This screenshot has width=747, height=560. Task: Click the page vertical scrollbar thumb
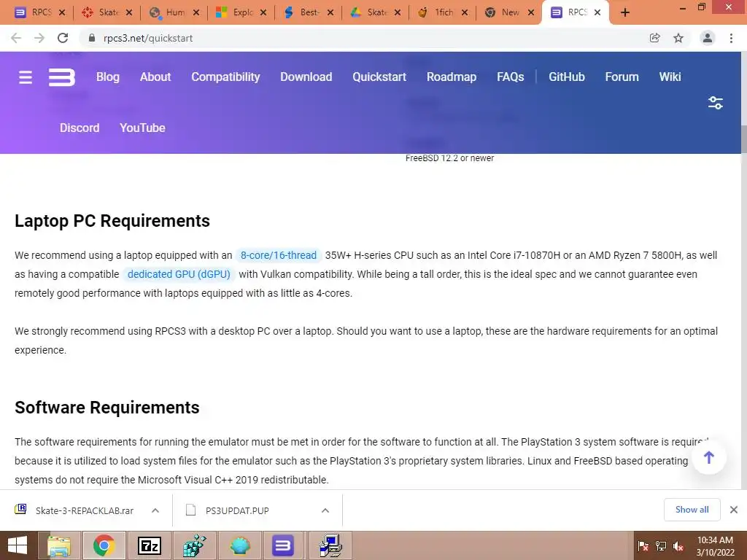(x=743, y=139)
